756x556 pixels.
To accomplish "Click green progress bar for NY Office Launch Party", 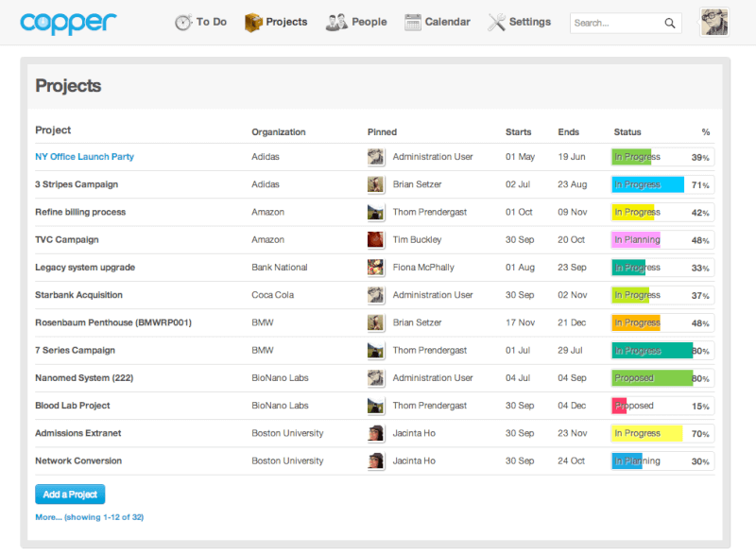I will pyautogui.click(x=631, y=157).
